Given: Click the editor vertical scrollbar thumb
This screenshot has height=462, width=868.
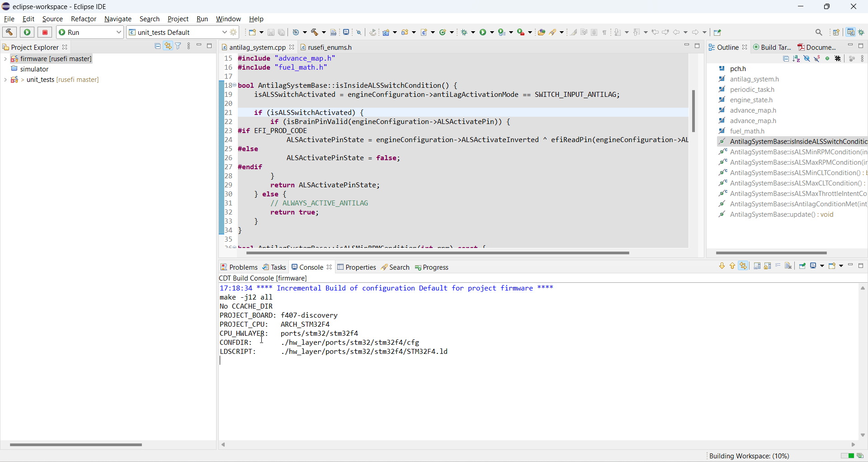Looking at the screenshot, I should 693,111.
